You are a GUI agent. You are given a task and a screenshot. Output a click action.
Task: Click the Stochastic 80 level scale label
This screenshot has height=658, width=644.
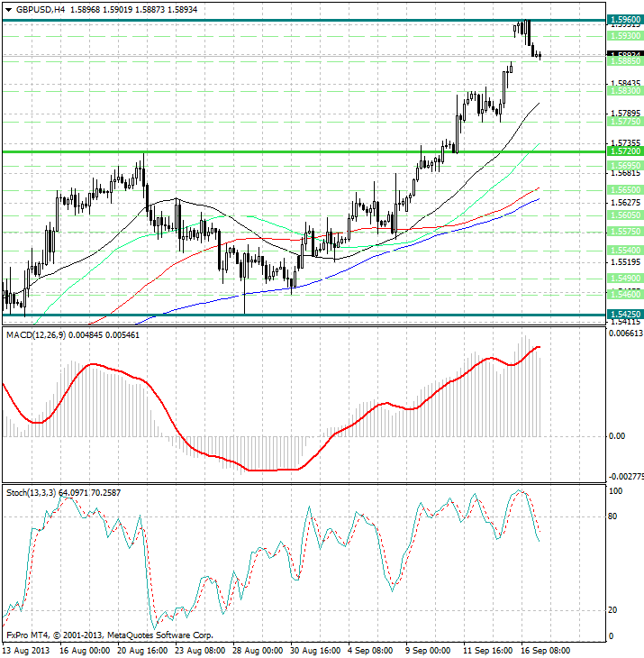(615, 516)
